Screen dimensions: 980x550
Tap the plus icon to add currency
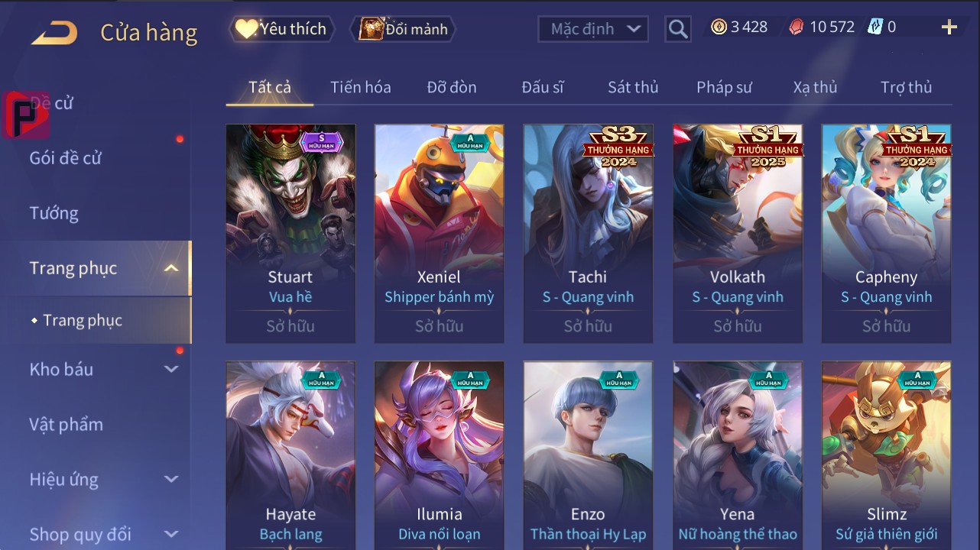pyautogui.click(x=949, y=27)
